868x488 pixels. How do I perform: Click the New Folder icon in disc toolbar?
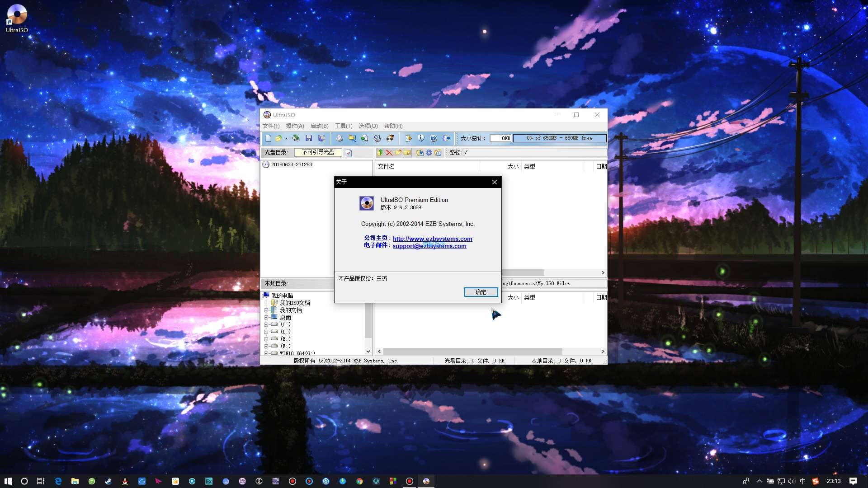(398, 153)
